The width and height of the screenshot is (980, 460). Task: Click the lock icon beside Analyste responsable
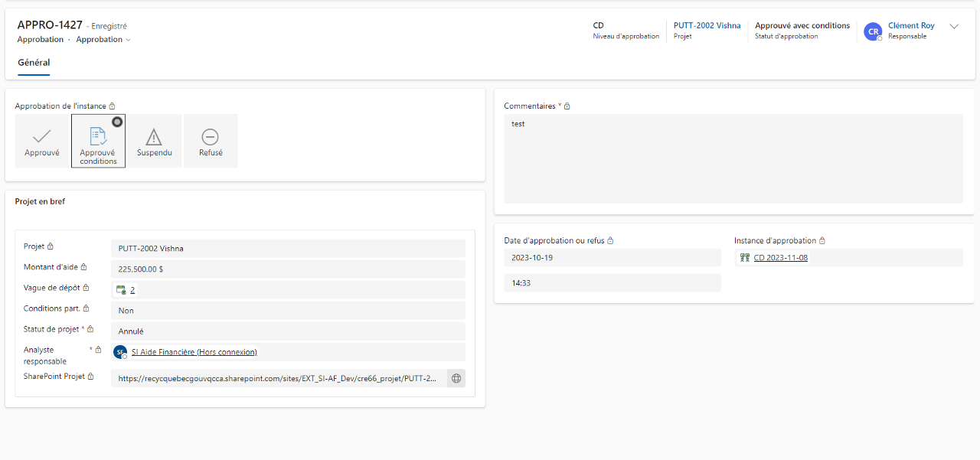coord(98,350)
